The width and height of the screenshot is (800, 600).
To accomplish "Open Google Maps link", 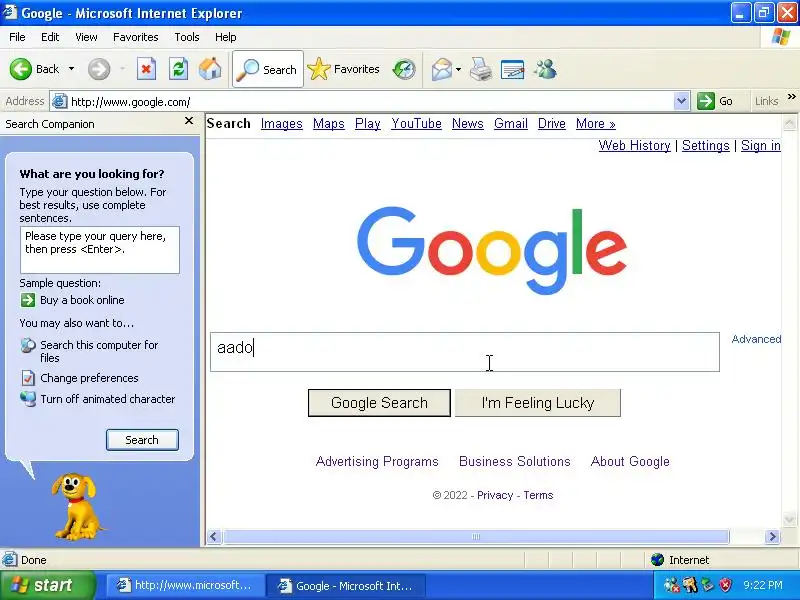I will (329, 123).
